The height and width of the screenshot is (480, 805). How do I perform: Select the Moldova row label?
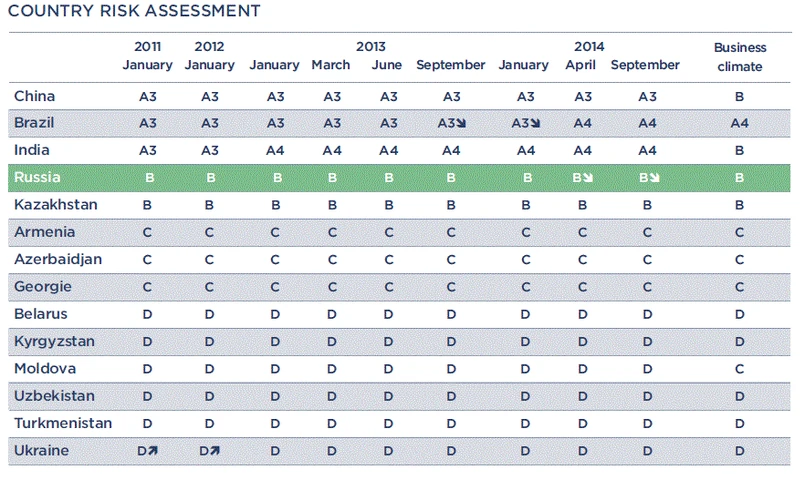coord(45,369)
